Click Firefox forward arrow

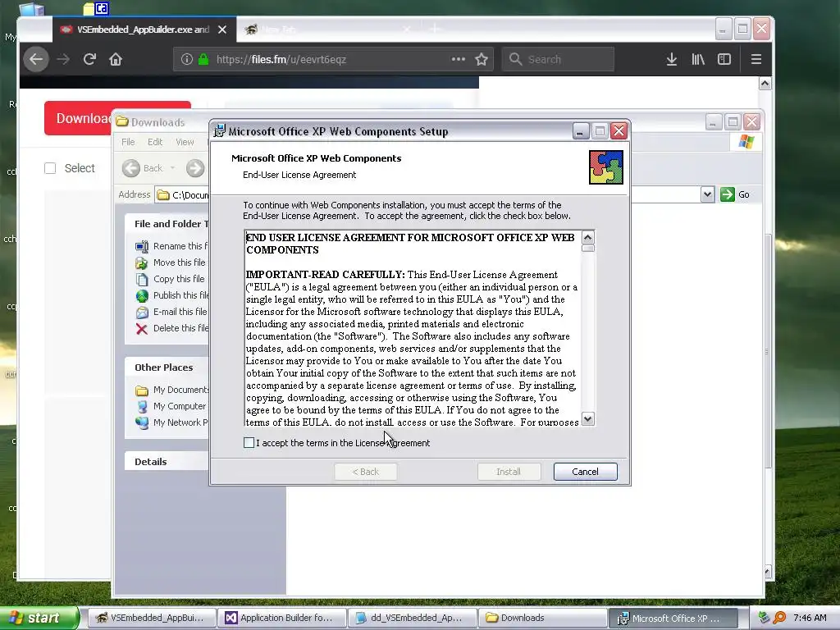63,59
